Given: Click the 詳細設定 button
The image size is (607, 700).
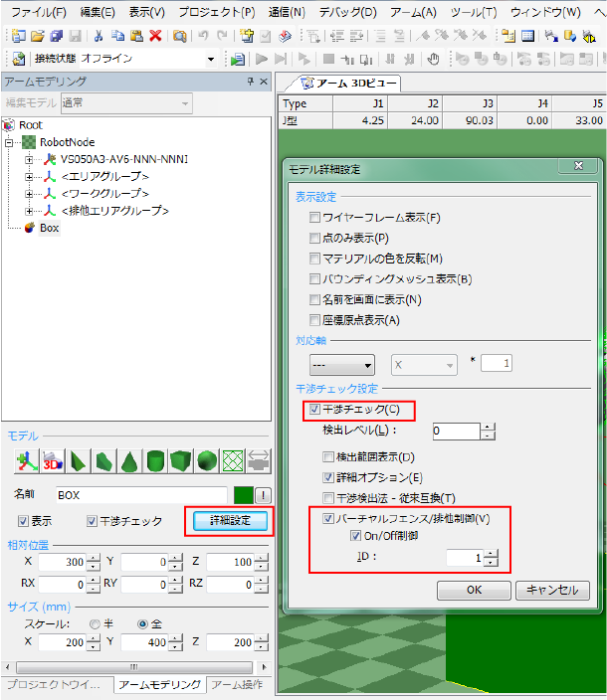Looking at the screenshot, I should pyautogui.click(x=229, y=521).
